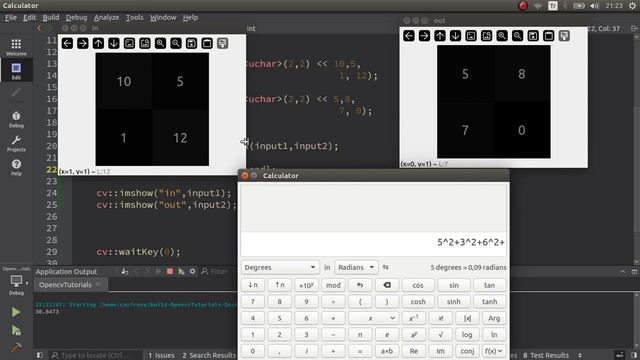Screen dimensions: 640x360
Task: Click pan-left arrow in the 'out' image window
Action: (x=409, y=36)
